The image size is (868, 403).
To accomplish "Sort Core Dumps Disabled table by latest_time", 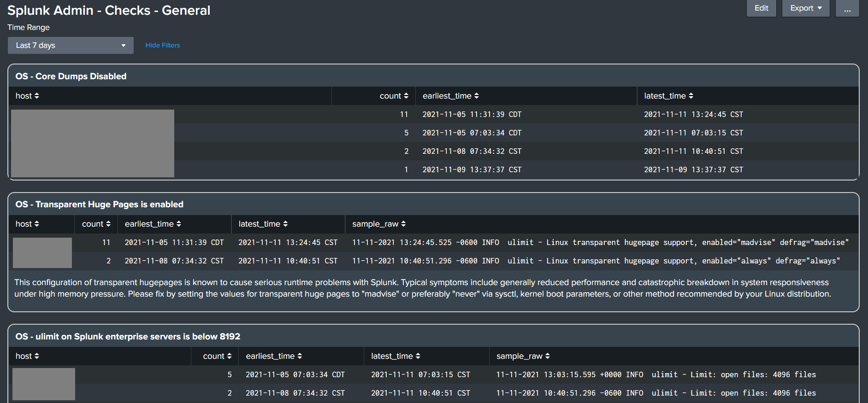I will pos(668,96).
